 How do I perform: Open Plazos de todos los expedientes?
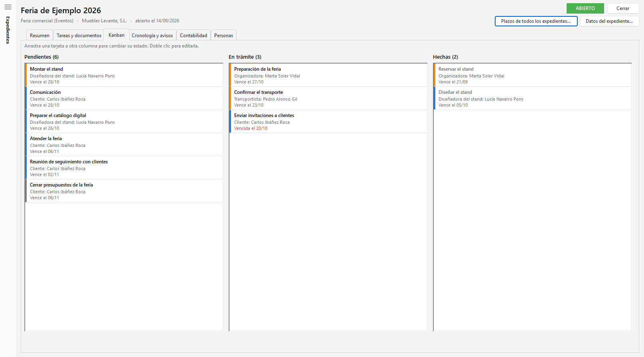[x=536, y=21]
